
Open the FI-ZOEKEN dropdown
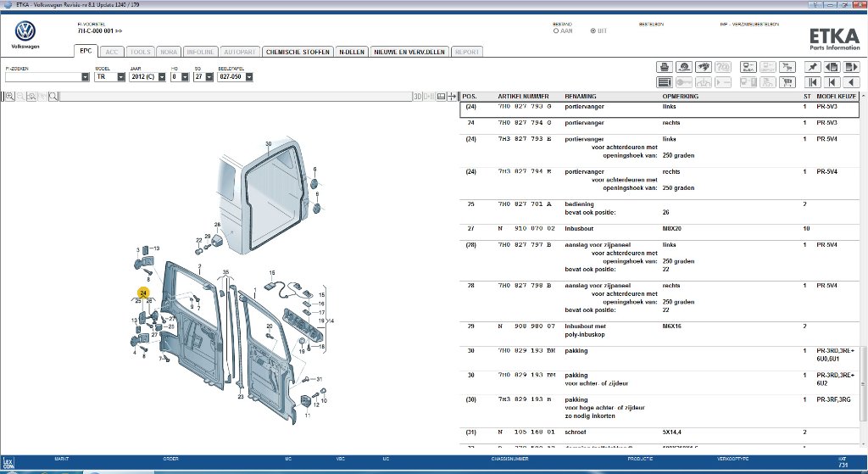[x=86, y=77]
